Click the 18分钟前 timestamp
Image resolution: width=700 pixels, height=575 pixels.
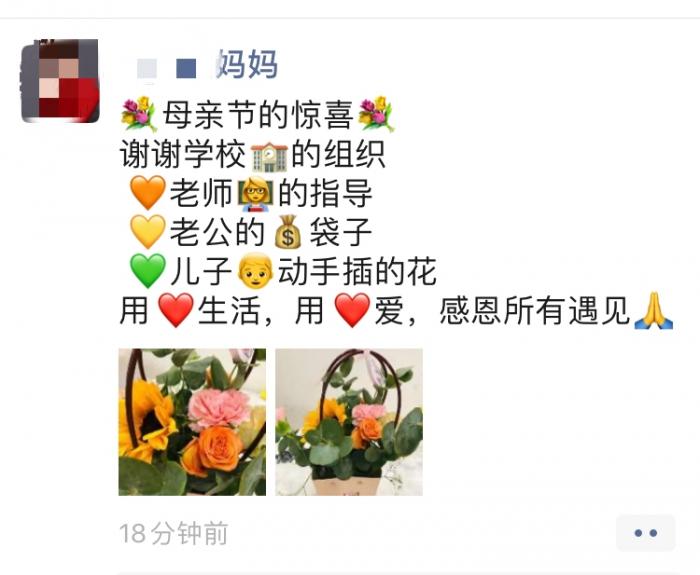pyautogui.click(x=174, y=533)
